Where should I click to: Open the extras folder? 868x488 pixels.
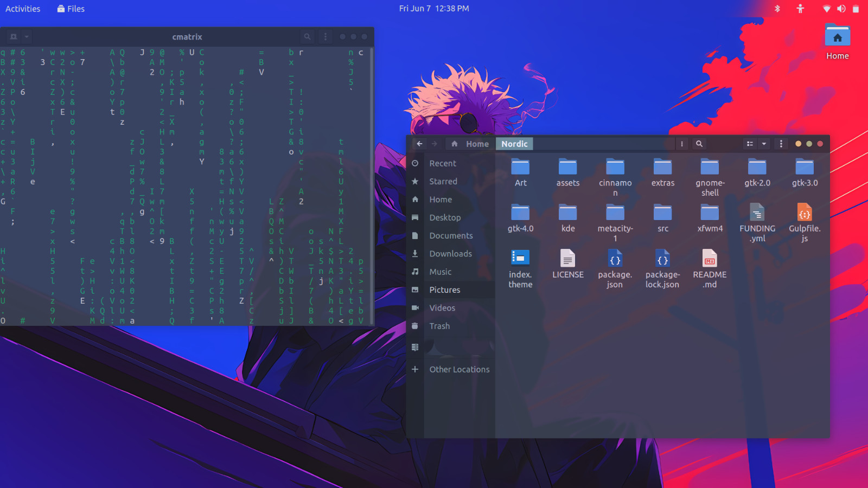coord(662,172)
